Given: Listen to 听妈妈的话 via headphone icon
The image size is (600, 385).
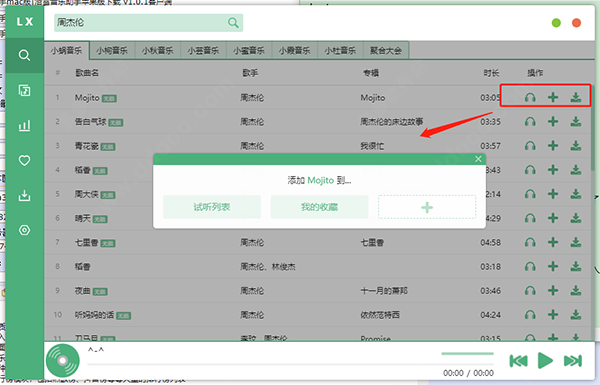Looking at the screenshot, I should pos(530,315).
